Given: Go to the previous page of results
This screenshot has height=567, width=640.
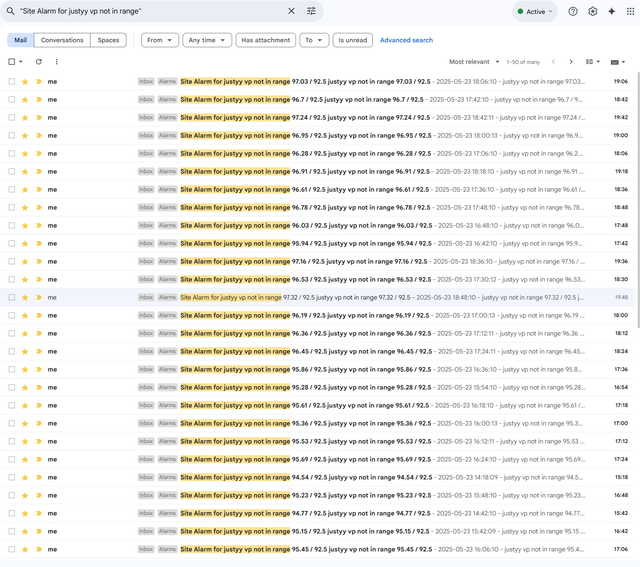Looking at the screenshot, I should click(x=553, y=62).
